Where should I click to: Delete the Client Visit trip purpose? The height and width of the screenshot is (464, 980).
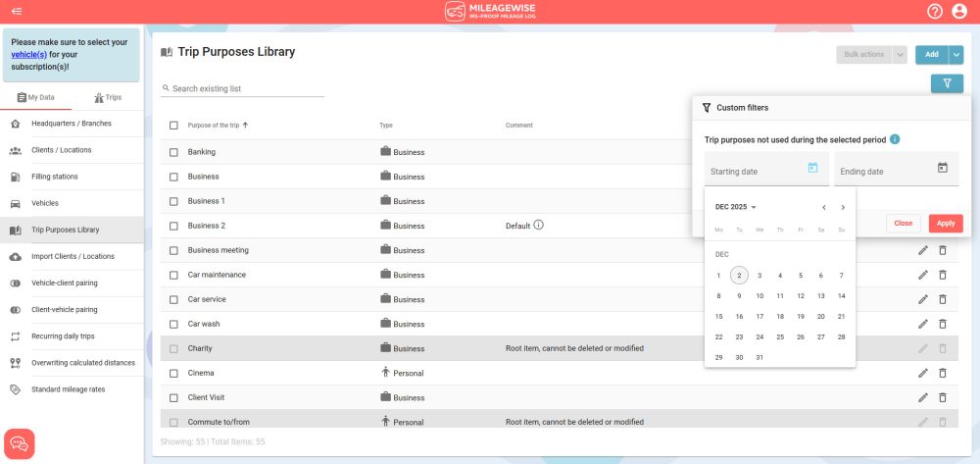(943, 397)
